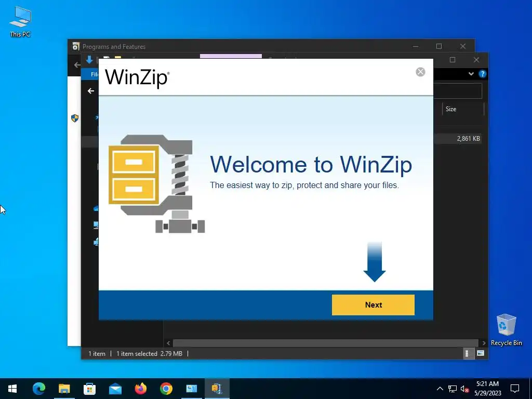Open the Mail app from taskbar

(x=115, y=389)
